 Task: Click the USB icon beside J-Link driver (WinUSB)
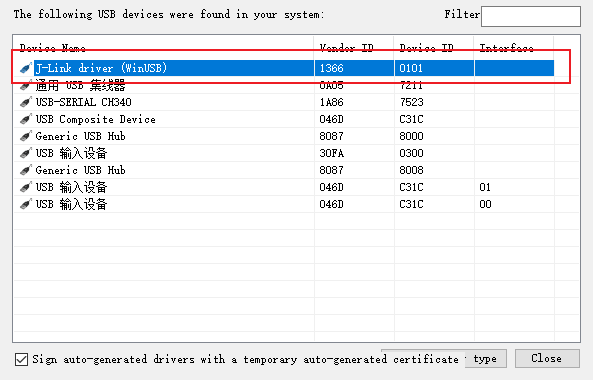click(x=26, y=68)
